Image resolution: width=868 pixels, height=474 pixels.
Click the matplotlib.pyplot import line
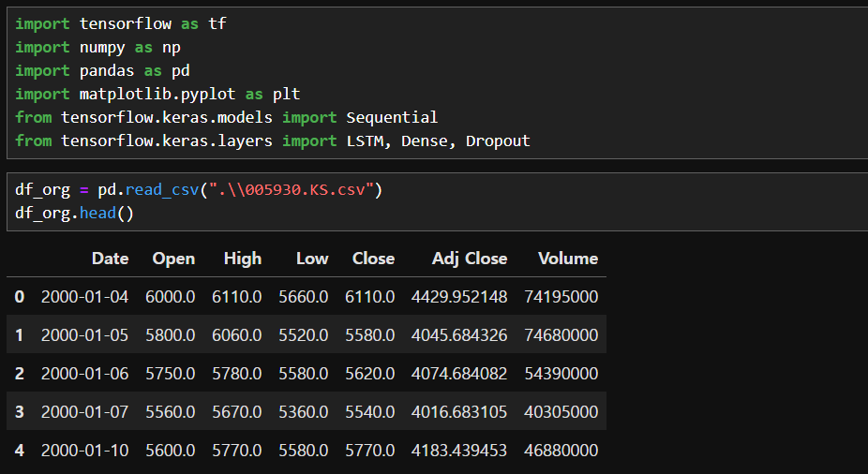[157, 94]
